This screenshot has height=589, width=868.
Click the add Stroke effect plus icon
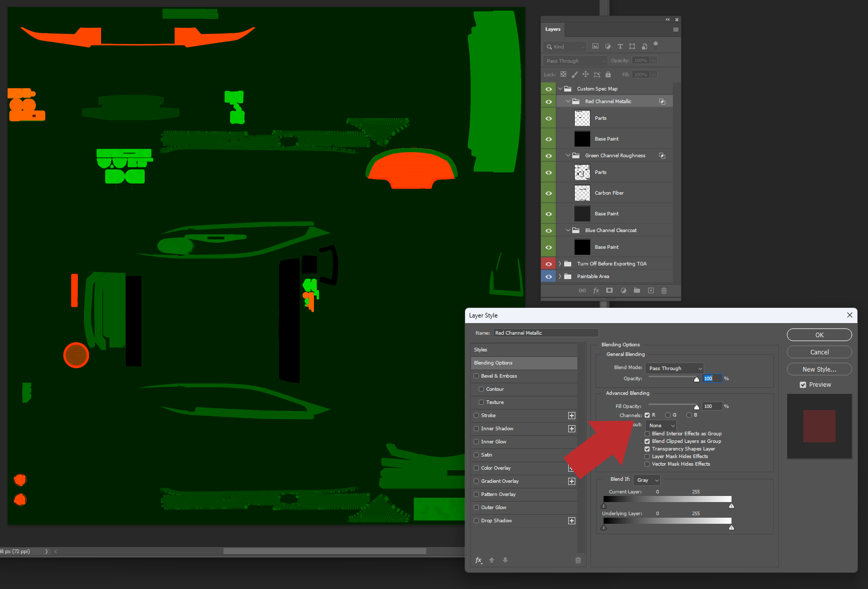point(572,416)
